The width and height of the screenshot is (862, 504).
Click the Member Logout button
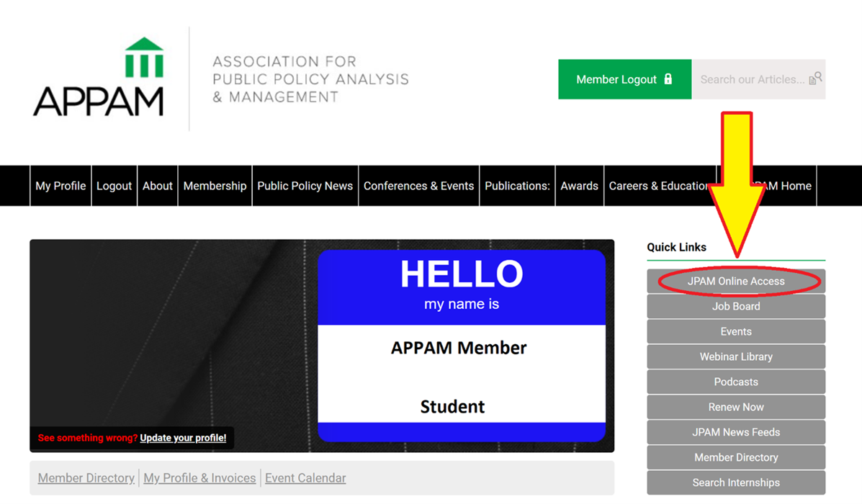point(624,79)
